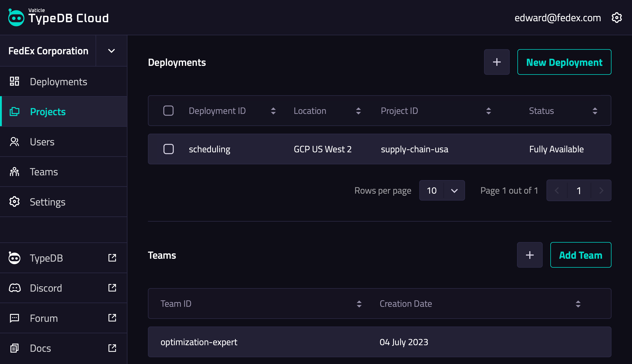This screenshot has height=364, width=632.
Task: Open TypeDB external link icon in sidebar
Action: click(112, 258)
